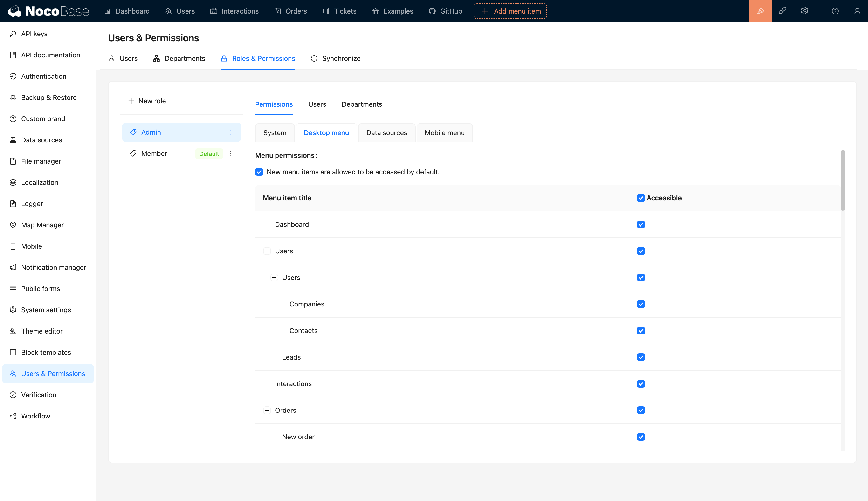
Task: Click the UI editor highlighter icon
Action: tap(760, 11)
